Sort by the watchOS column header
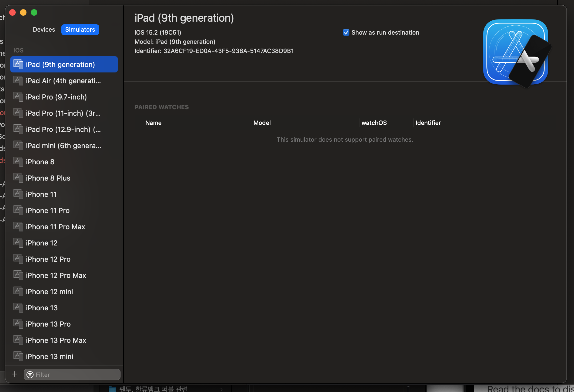574x392 pixels. [374, 123]
